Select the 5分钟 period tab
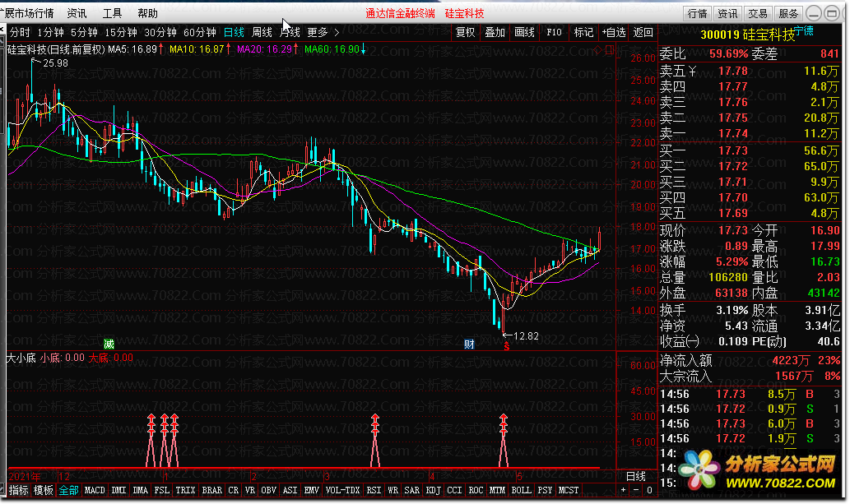850x504 pixels. (x=84, y=33)
